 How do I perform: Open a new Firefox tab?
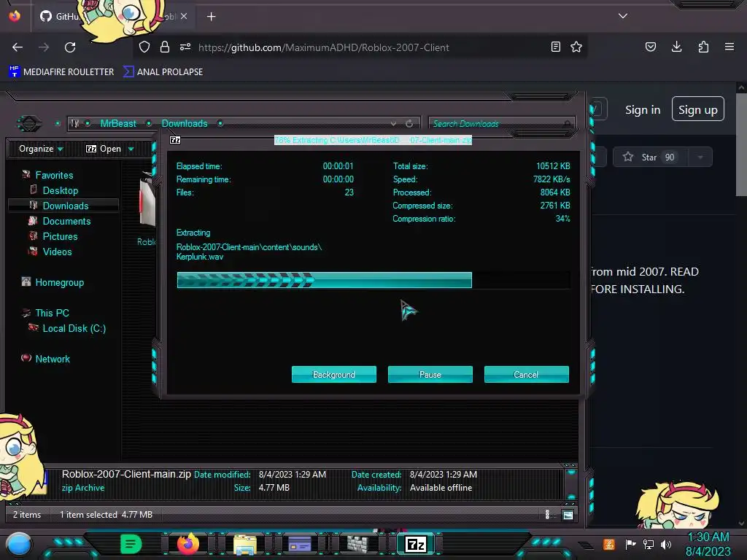211,17
